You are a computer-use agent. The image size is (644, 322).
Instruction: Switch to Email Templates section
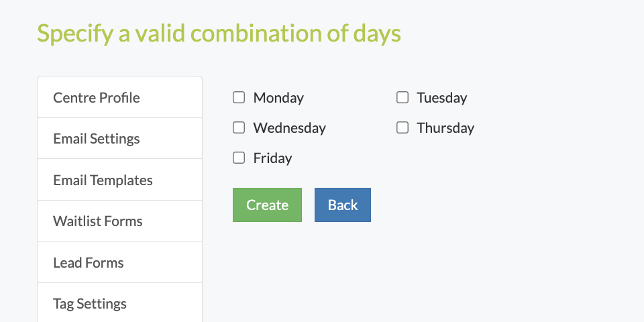(x=120, y=180)
